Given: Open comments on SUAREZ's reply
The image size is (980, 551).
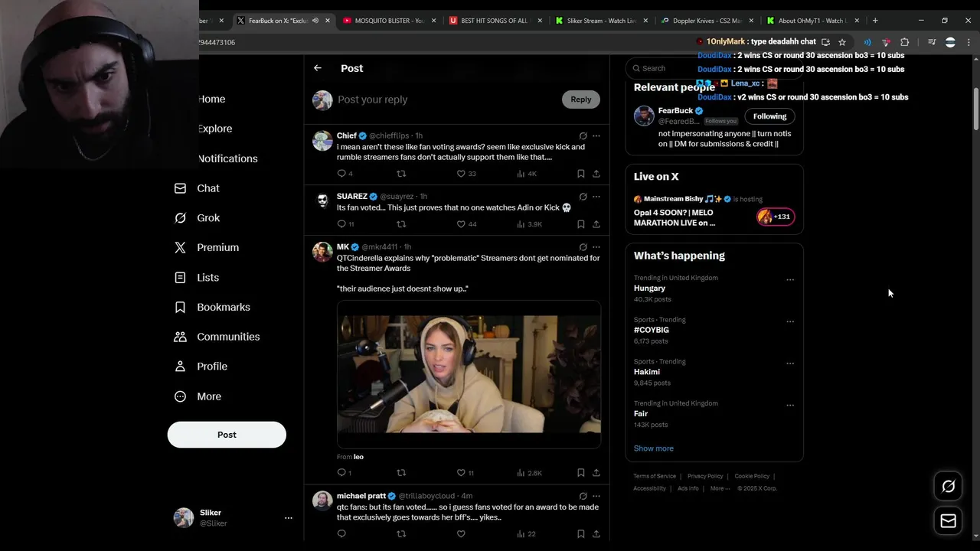Looking at the screenshot, I should (x=341, y=224).
